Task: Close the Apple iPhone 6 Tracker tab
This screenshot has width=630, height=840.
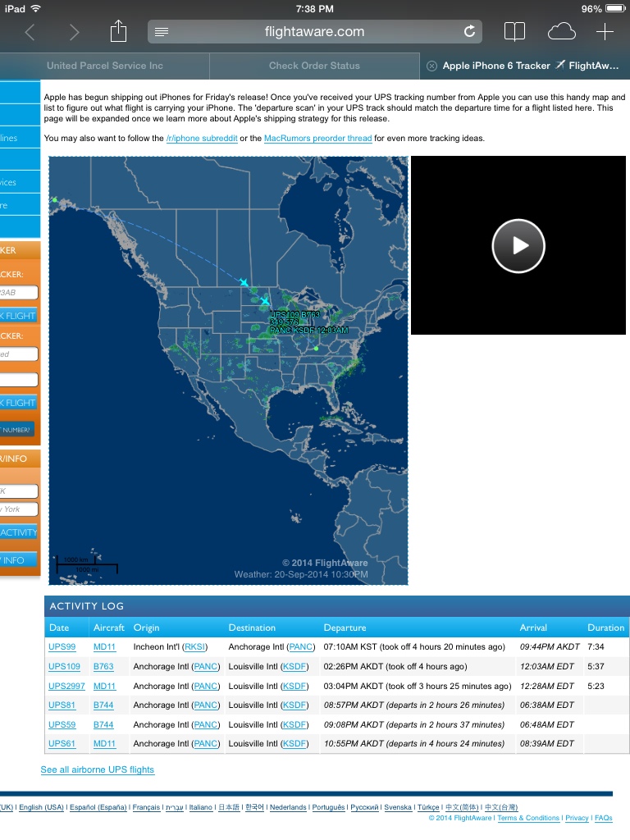Action: (x=431, y=66)
